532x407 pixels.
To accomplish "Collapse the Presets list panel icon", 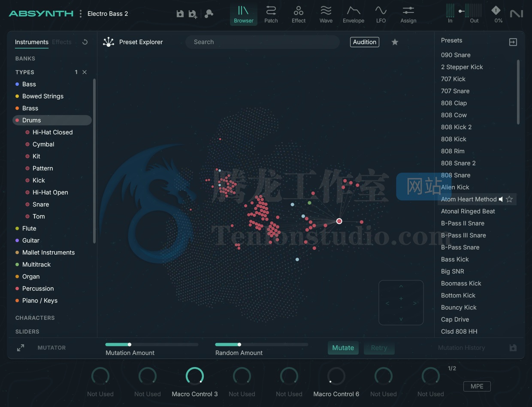I will [x=513, y=42].
